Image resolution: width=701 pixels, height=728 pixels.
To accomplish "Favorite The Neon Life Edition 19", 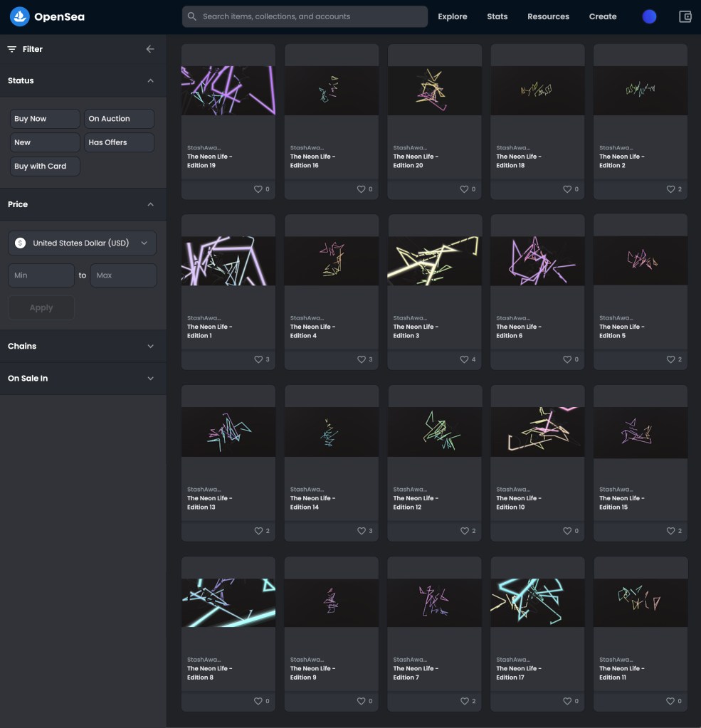I will (x=258, y=189).
